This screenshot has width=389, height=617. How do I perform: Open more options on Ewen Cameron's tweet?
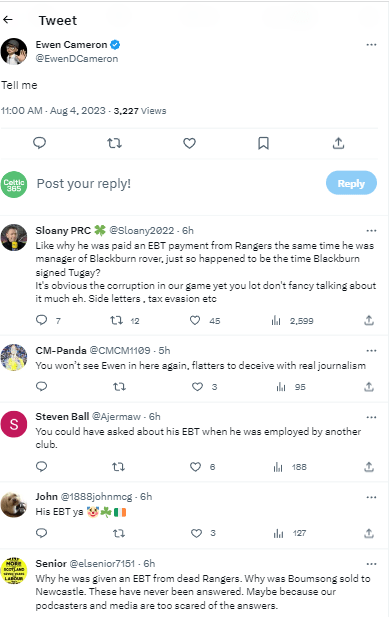click(371, 45)
